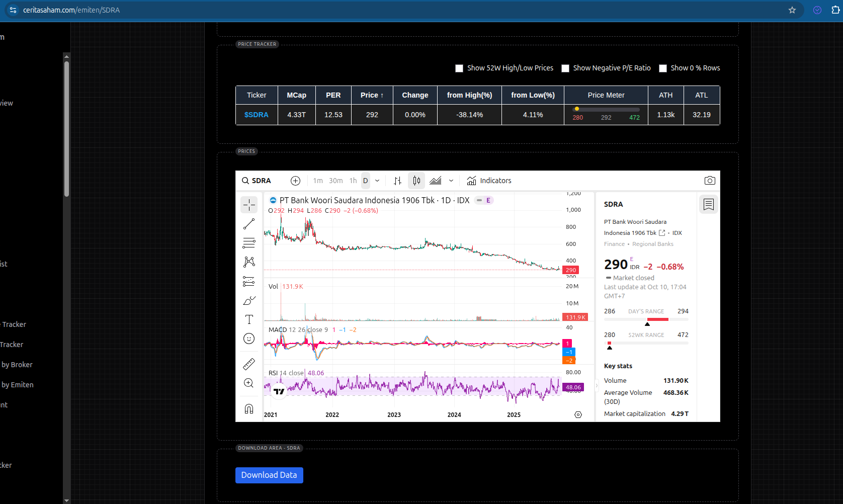The width and height of the screenshot is (843, 504).
Task: Select the text annotation tool
Action: point(249,319)
